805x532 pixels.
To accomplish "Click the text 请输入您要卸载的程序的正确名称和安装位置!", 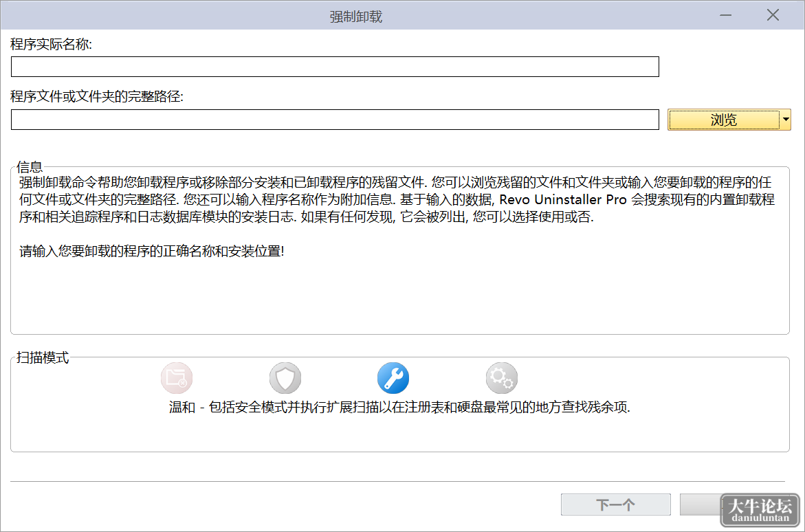I will (x=151, y=252).
